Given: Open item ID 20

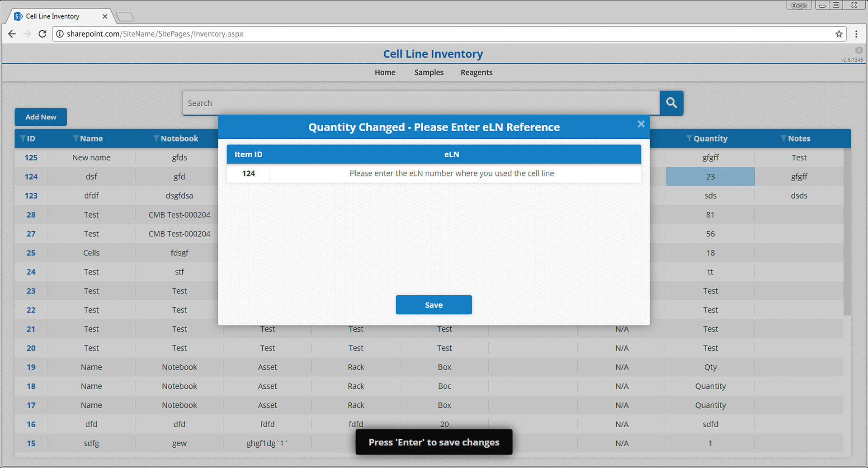Looking at the screenshot, I should tap(31, 348).
